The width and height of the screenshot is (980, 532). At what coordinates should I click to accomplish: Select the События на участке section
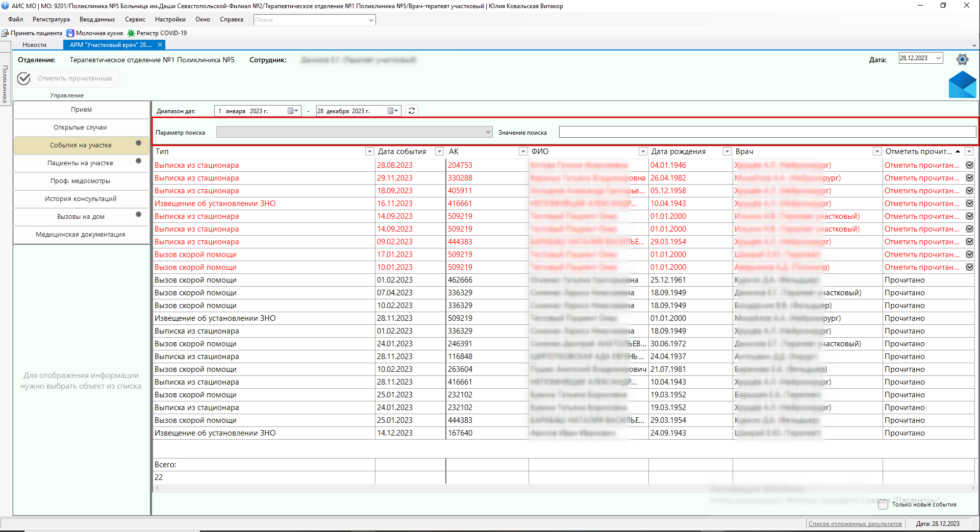pyautogui.click(x=81, y=145)
